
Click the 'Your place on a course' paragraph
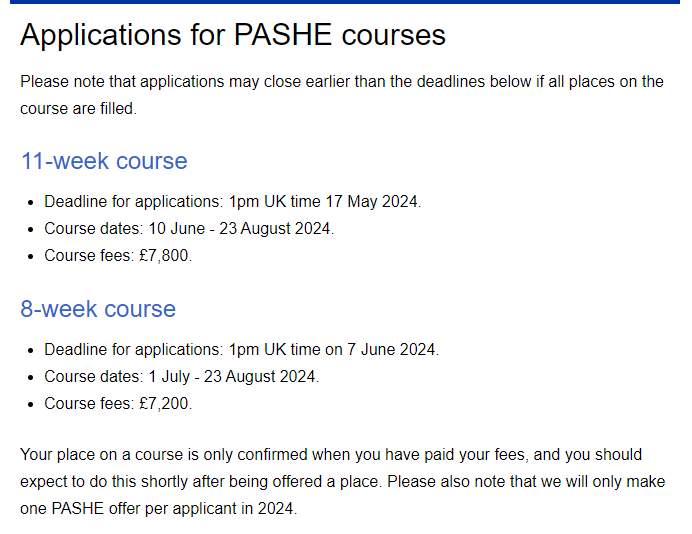pos(342,481)
